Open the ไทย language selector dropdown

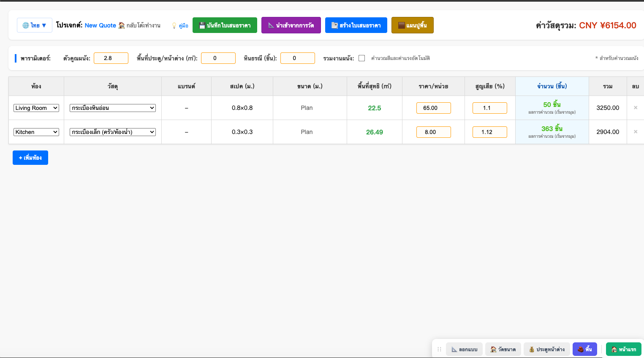coord(35,25)
